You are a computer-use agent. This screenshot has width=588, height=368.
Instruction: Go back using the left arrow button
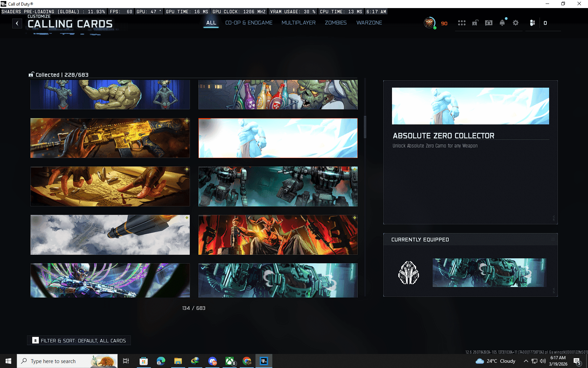pyautogui.click(x=17, y=23)
